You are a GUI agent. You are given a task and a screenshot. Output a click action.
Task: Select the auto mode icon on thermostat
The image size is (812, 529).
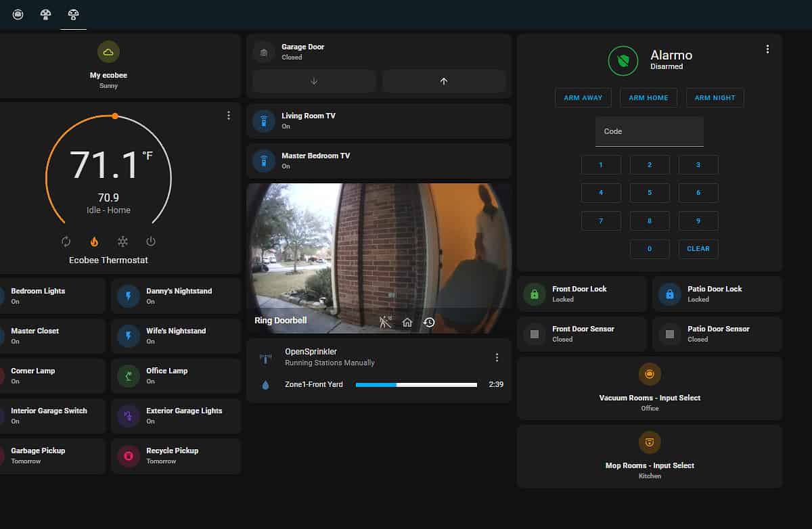pyautogui.click(x=66, y=241)
